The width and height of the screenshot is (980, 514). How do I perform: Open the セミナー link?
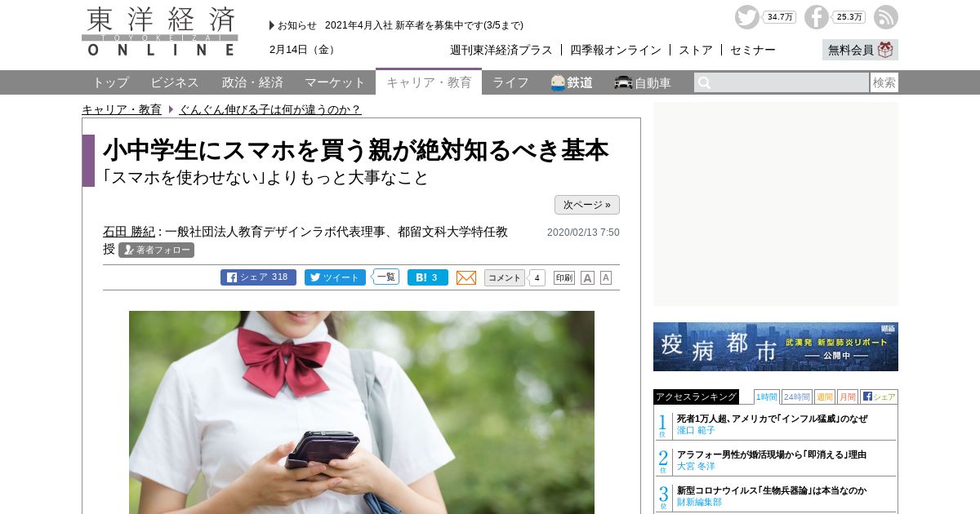[753, 50]
